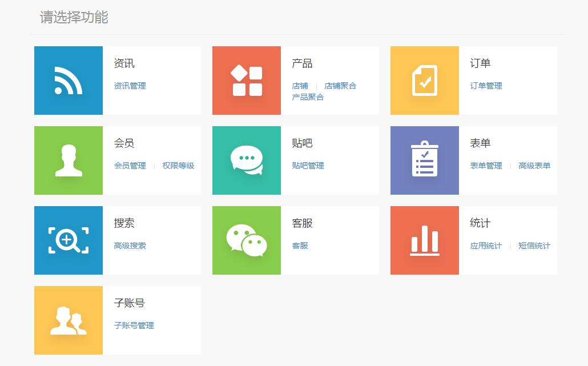The height and width of the screenshot is (366, 588).
Task: Click the 贴吧 chat bubble icon
Action: pyautogui.click(x=246, y=160)
